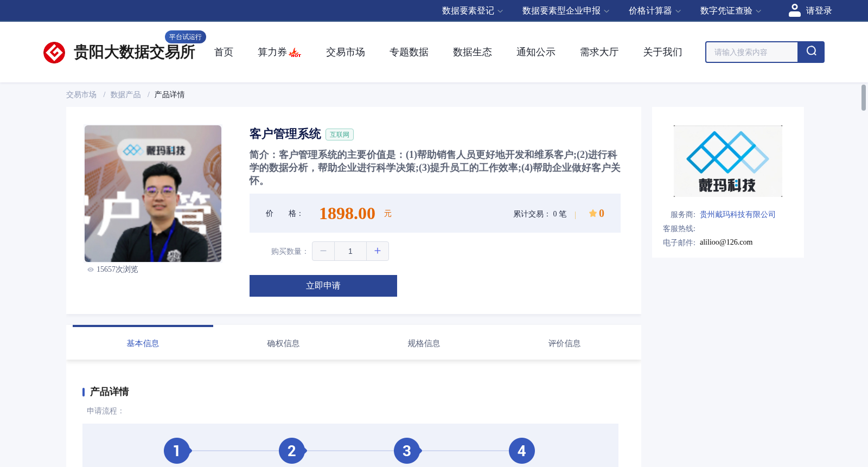Click 交易市场 in the breadcrumb
The image size is (868, 467).
pos(81,95)
